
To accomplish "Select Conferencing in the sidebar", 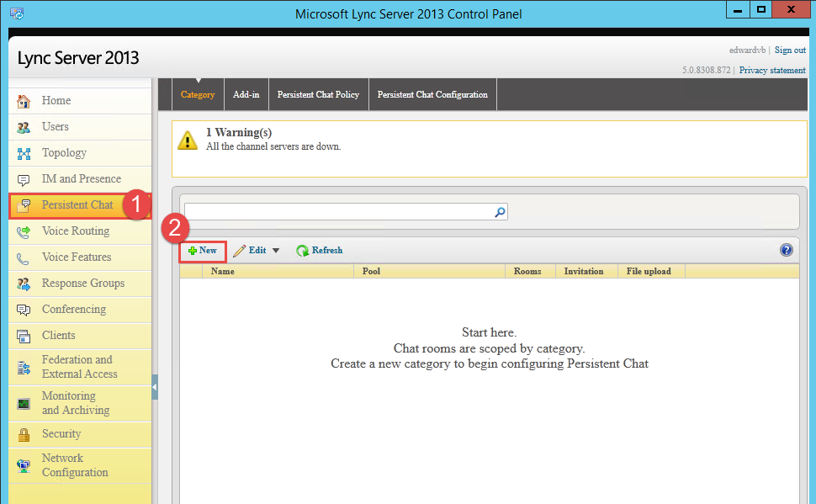I will point(80,310).
